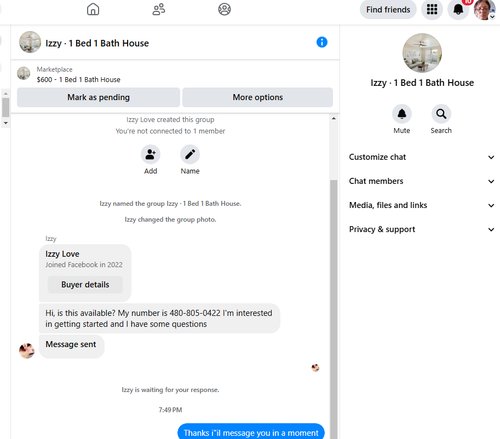Click Mark as pending button
The image size is (500, 439).
(x=98, y=97)
